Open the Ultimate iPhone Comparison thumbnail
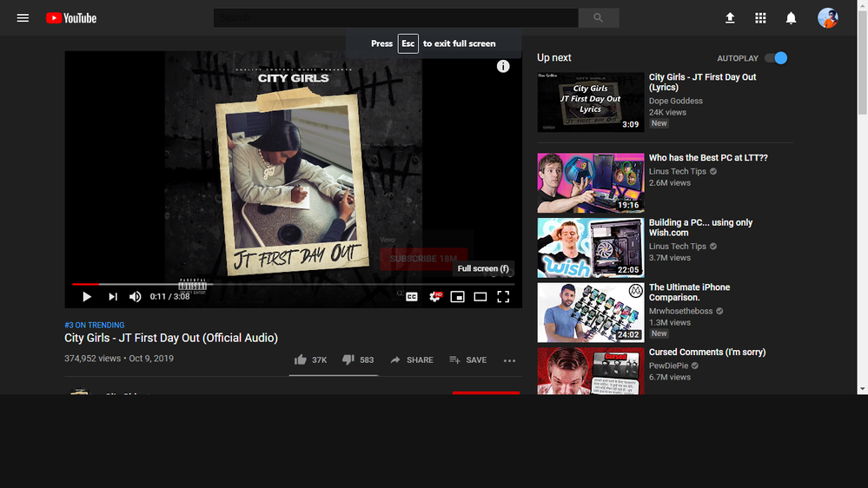 [591, 313]
